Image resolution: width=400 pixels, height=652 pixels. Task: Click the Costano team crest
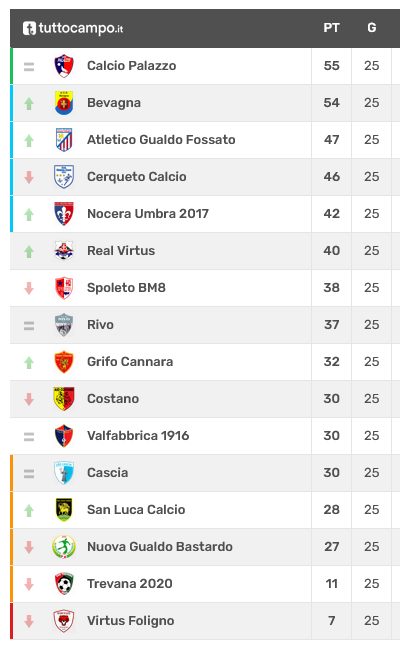pyautogui.click(x=64, y=399)
